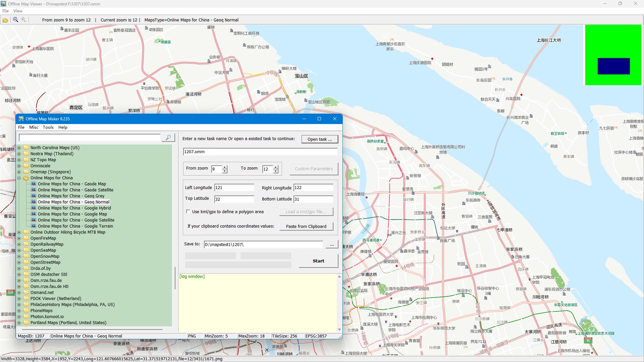
Task: Click the search magnifier button in Map Maker
Action: click(x=168, y=138)
